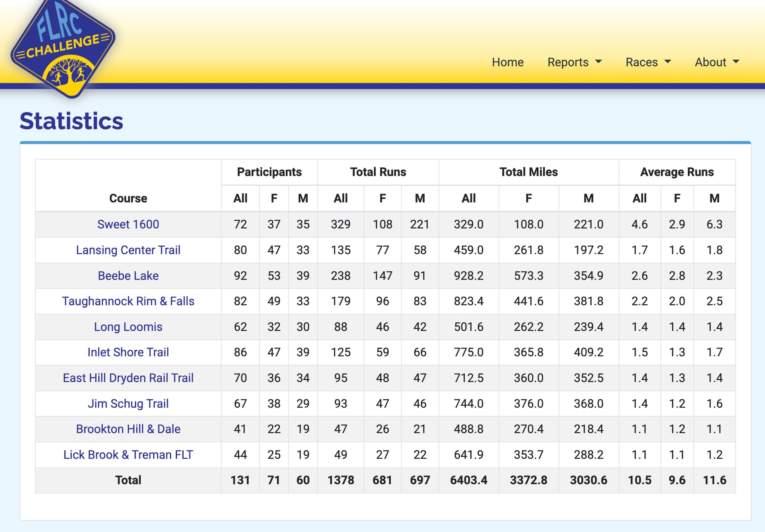Open the Brookton Hill & Dale link
765x532 pixels.
(x=128, y=429)
